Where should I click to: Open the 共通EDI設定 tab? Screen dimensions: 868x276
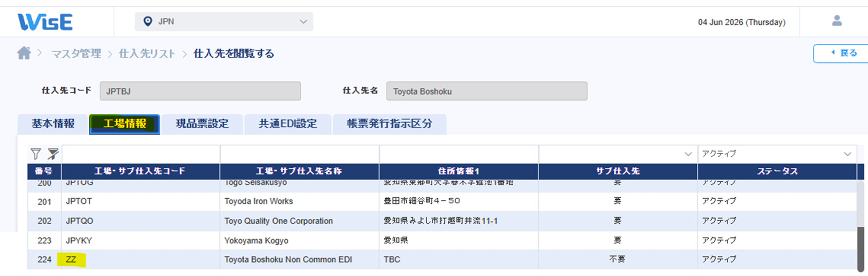pos(288,124)
